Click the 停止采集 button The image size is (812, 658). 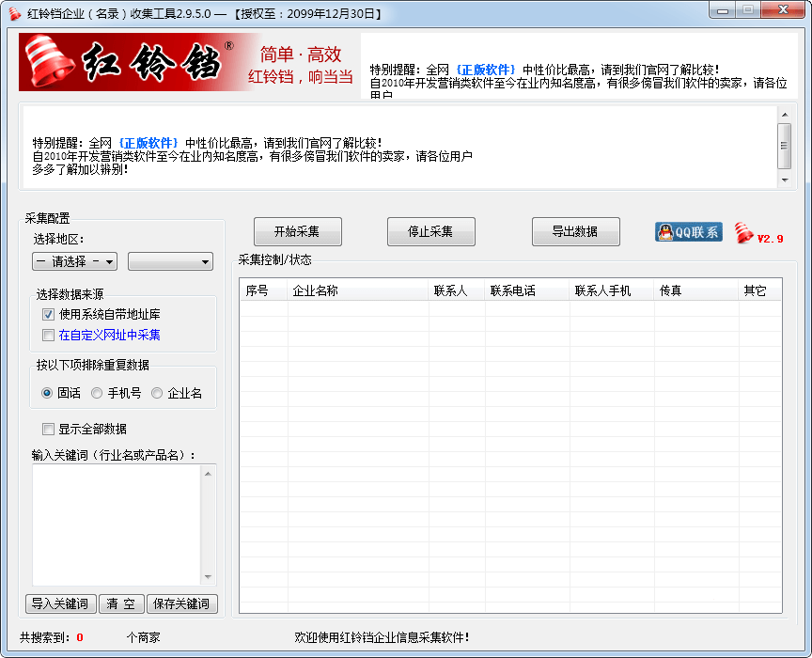point(430,231)
